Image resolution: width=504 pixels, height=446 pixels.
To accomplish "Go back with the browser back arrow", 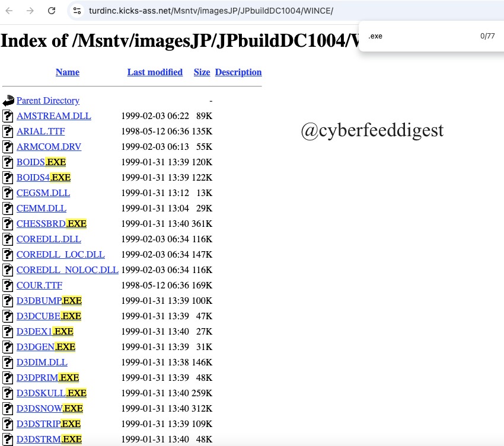I will 9,11.
